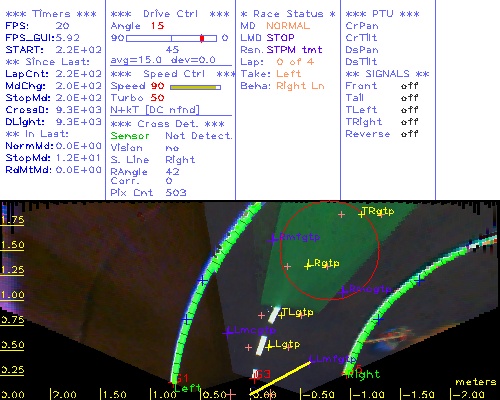Click the N+kT [DC nfnd] box

[x=155, y=110]
